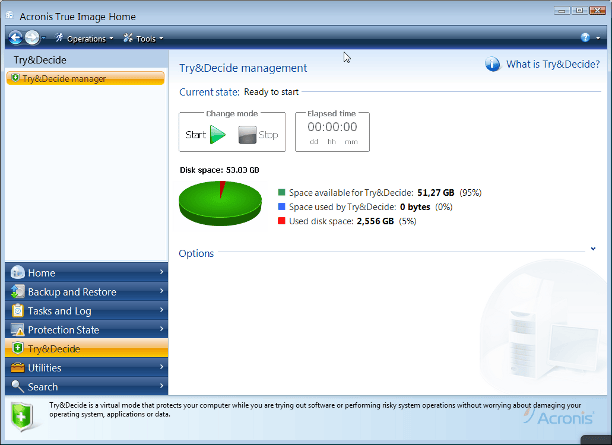Open the Home navigation pane
Viewport: 612px width, 445px height.
[x=87, y=272]
